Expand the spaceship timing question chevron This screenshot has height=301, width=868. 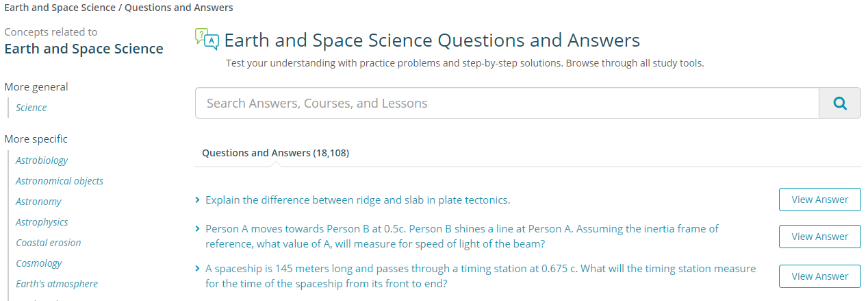click(198, 269)
